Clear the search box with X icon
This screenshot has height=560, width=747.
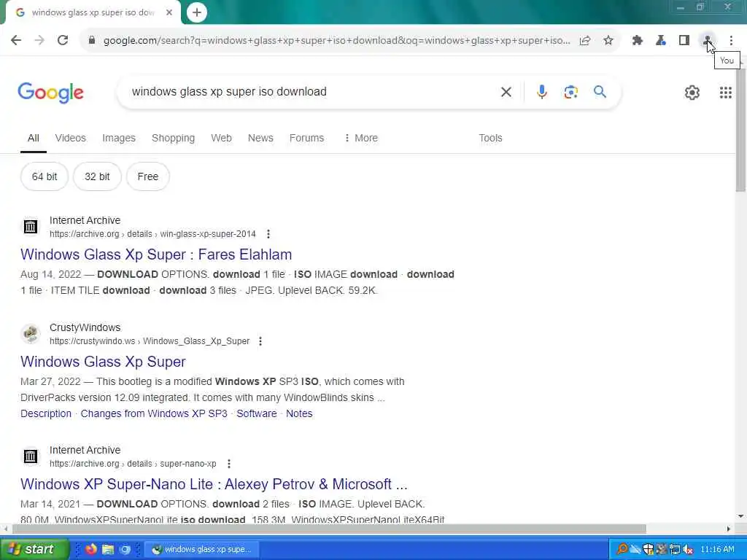(x=506, y=92)
